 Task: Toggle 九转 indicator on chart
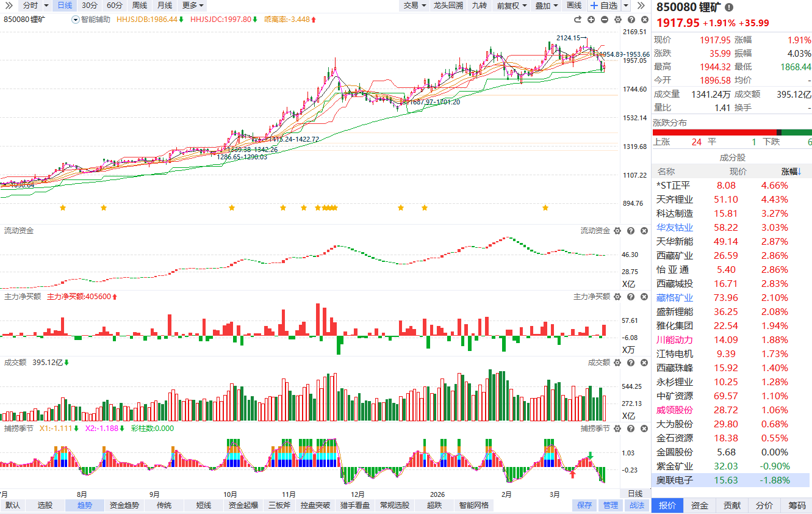click(x=480, y=5)
